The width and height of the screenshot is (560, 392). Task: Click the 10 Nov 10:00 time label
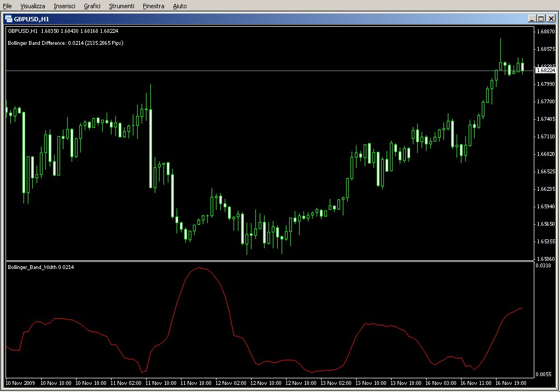coord(56,383)
